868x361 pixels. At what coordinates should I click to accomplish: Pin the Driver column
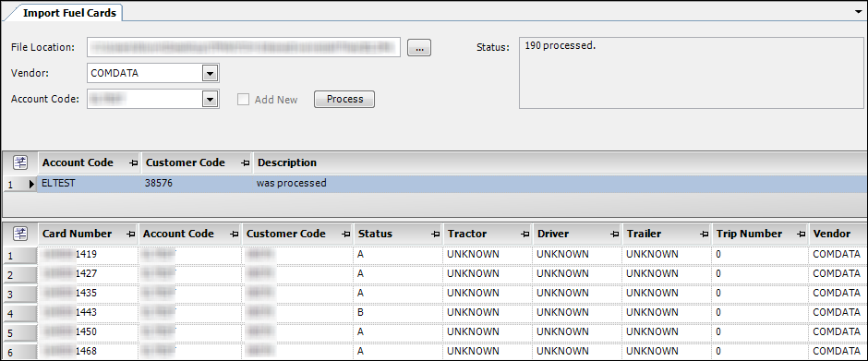click(615, 235)
